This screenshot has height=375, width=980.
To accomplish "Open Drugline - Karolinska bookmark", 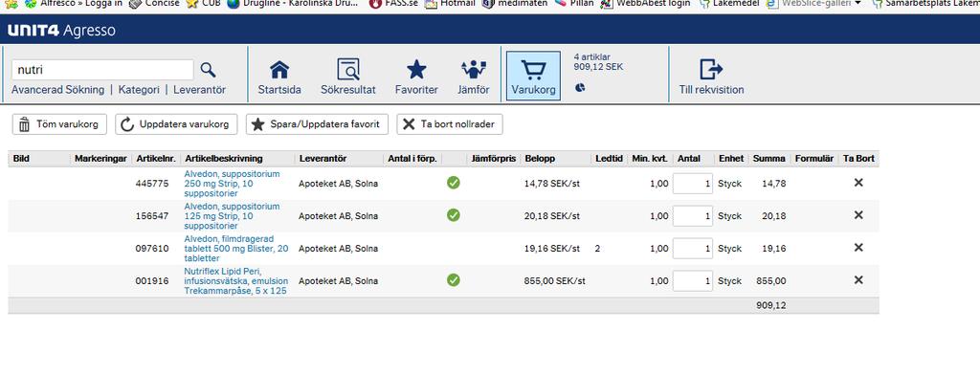I will click(293, 4).
